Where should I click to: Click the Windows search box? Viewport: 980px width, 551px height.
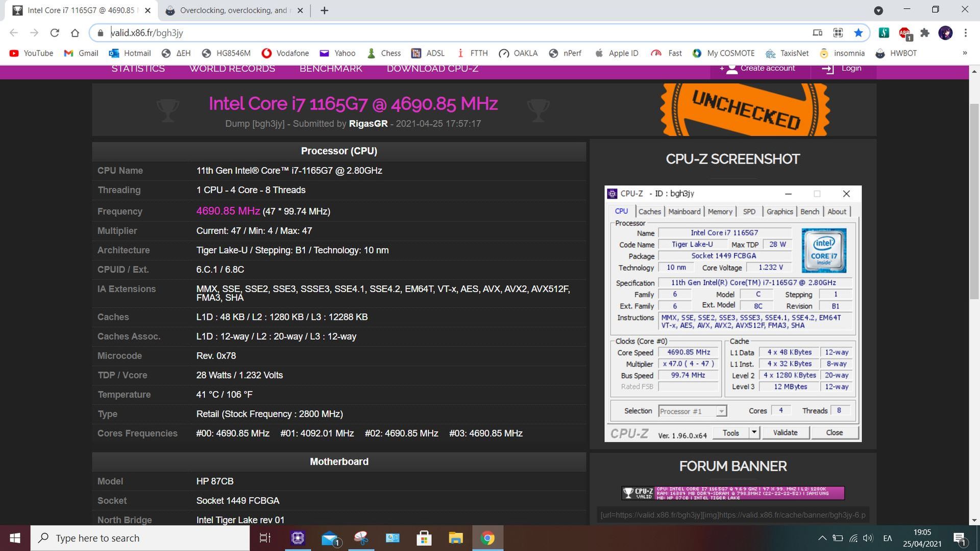140,538
